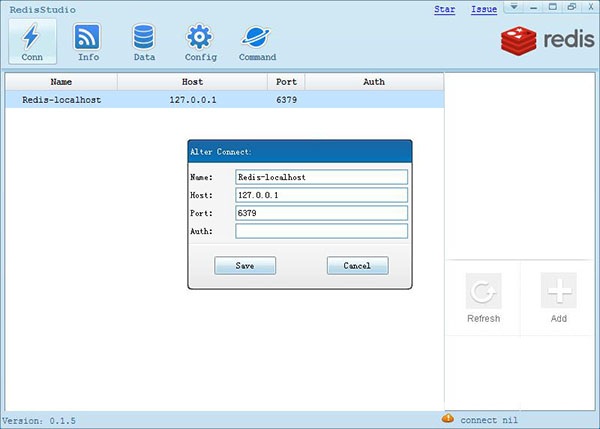Open the Info feed icon tab
600x429 pixels.
click(x=88, y=42)
